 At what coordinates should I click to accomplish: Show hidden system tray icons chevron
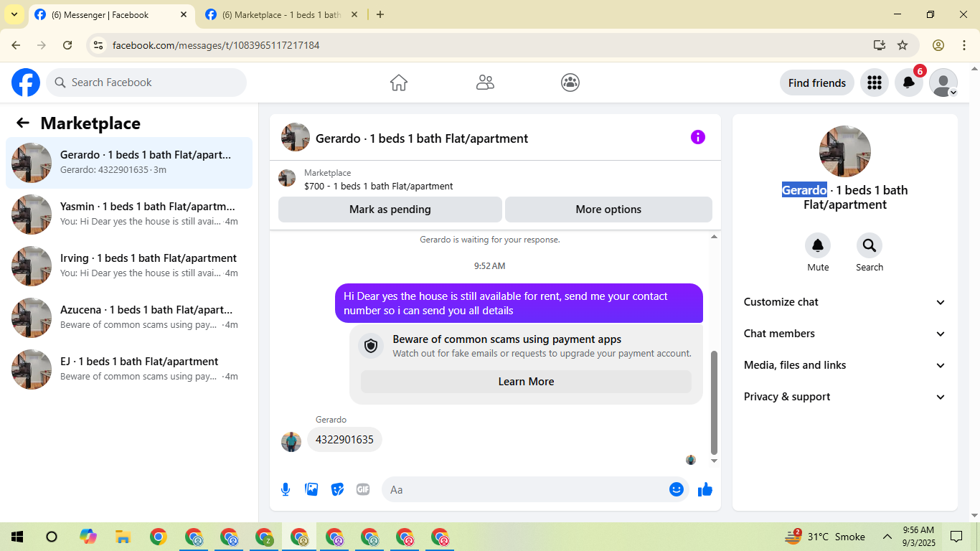click(887, 537)
